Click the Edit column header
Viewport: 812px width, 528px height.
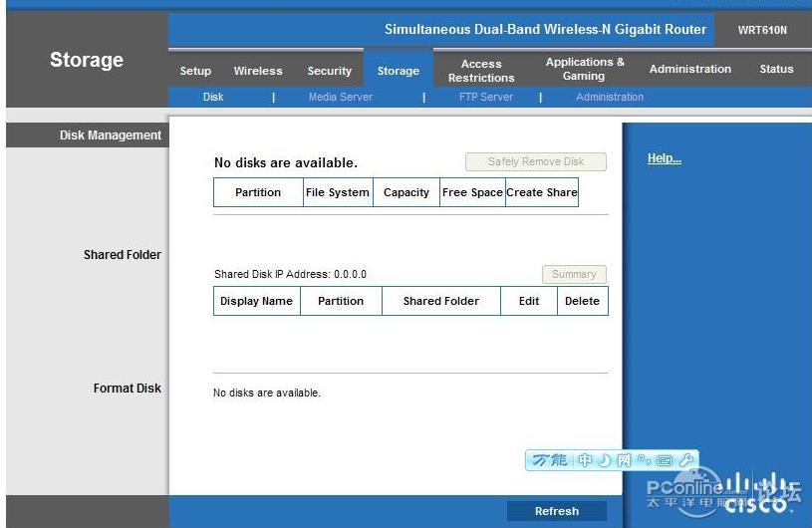(529, 301)
